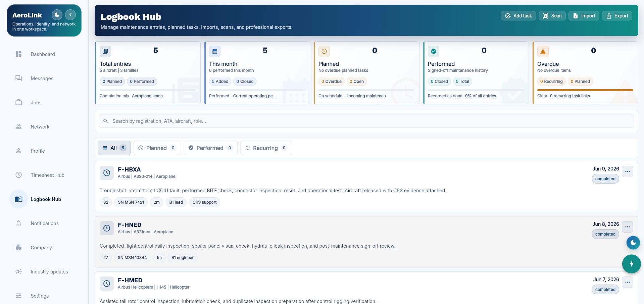Open more options for F-HMED entry
644x304 pixels.
627,282
